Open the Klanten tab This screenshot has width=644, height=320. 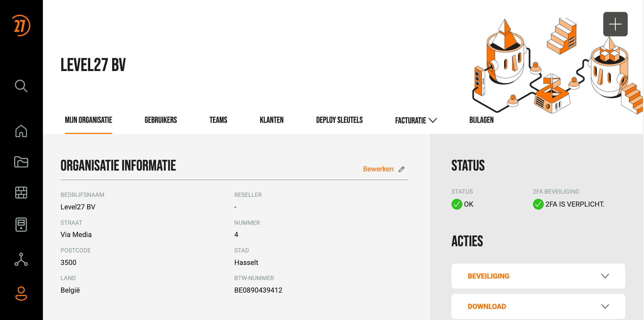tap(272, 120)
